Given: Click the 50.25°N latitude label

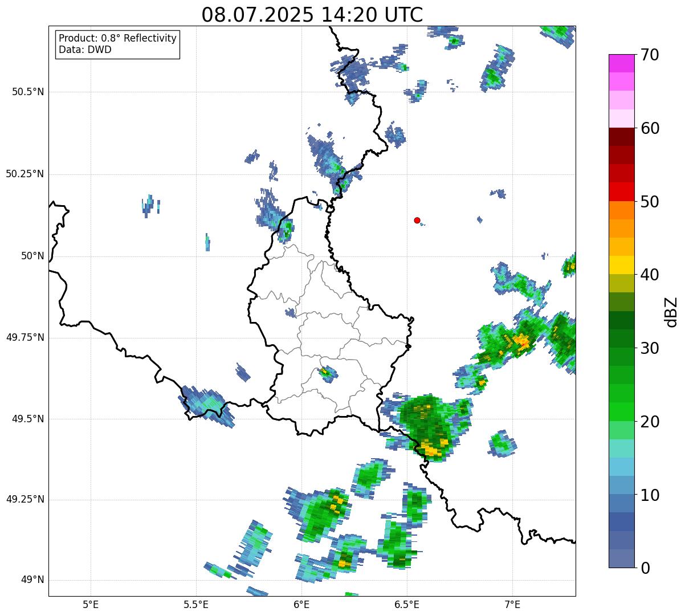Looking at the screenshot, I should [x=25, y=174].
